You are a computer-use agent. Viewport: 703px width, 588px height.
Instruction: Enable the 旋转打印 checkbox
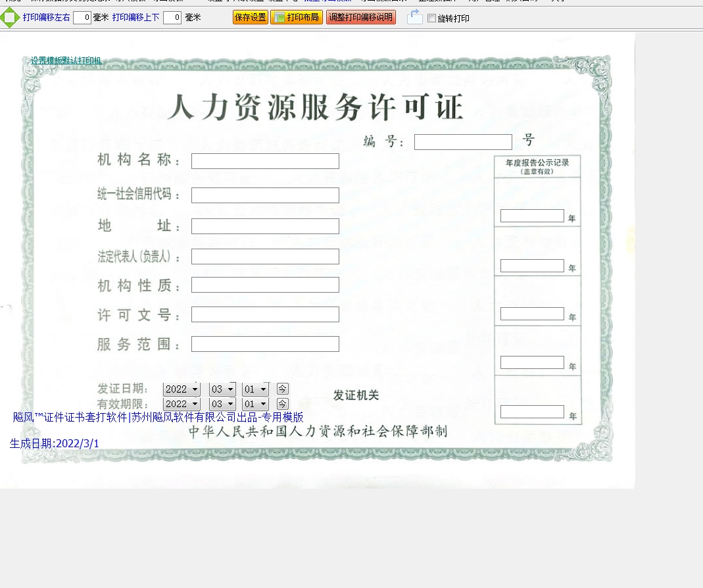431,18
